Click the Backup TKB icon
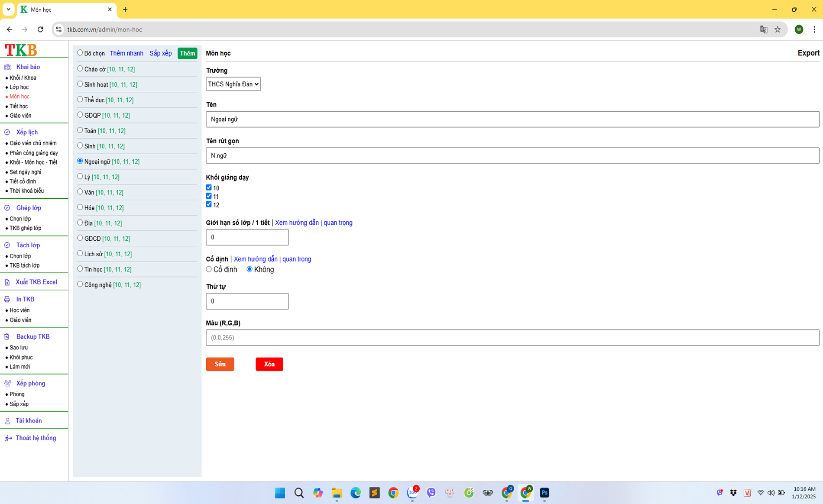The image size is (823, 504). pos(7,337)
